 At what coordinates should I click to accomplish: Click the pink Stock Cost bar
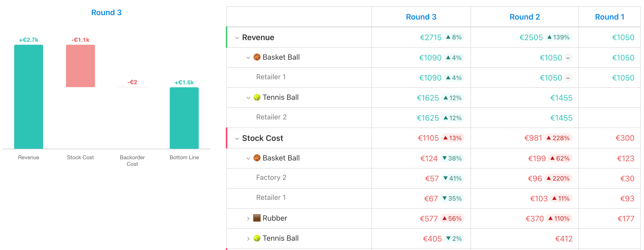point(80,66)
